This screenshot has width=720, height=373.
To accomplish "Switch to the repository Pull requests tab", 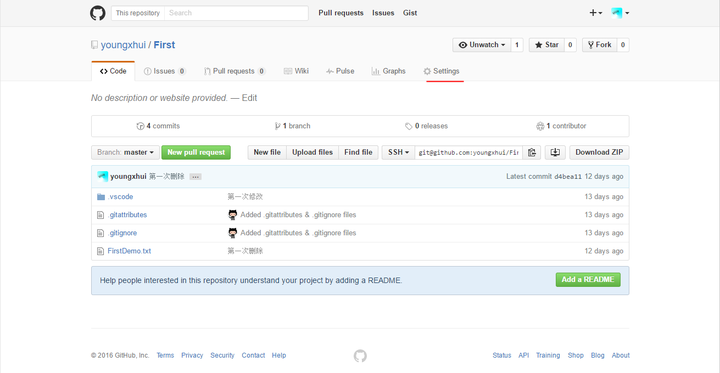I will pos(235,71).
